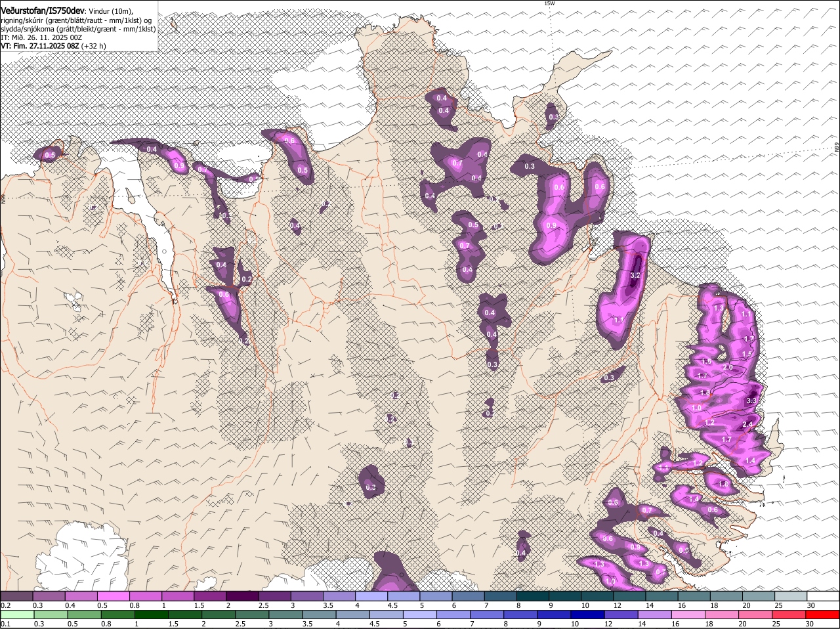Select the dark teal snow swatch at 8
The height and width of the screenshot is (629, 840).
pyautogui.click(x=532, y=596)
